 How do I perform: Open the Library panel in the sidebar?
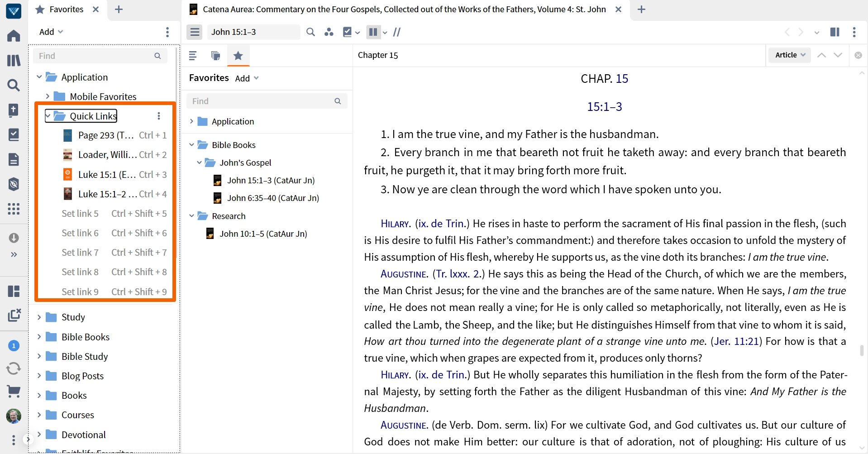pos(14,60)
